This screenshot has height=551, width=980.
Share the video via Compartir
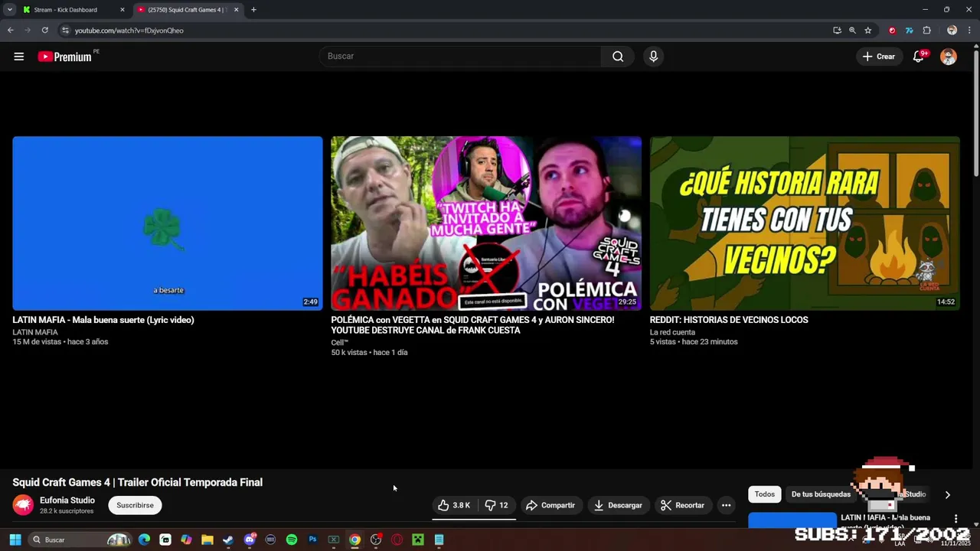[550, 505]
